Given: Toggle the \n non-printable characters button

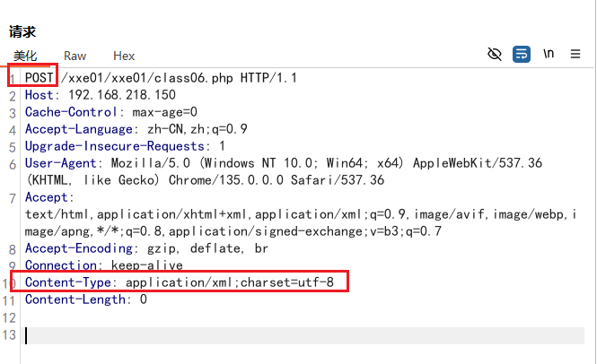Looking at the screenshot, I should pos(549,55).
